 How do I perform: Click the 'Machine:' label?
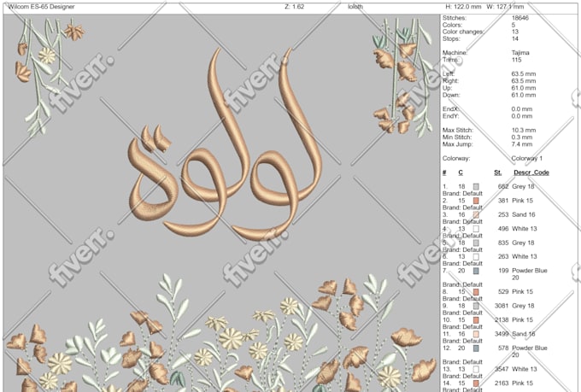[x=455, y=53]
